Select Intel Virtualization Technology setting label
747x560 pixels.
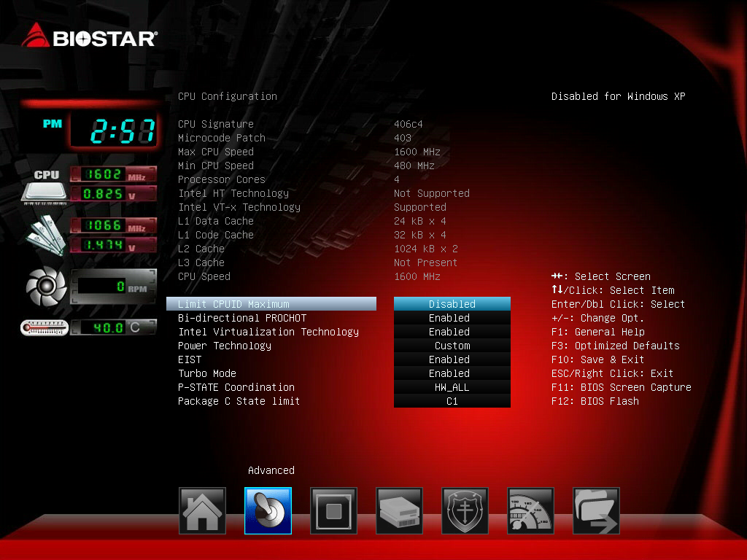click(268, 332)
